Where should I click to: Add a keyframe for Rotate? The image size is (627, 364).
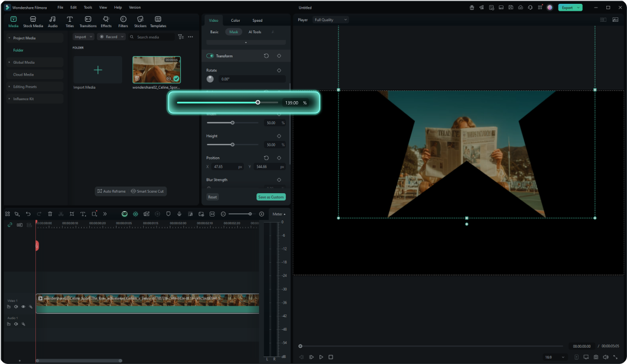[x=279, y=70]
